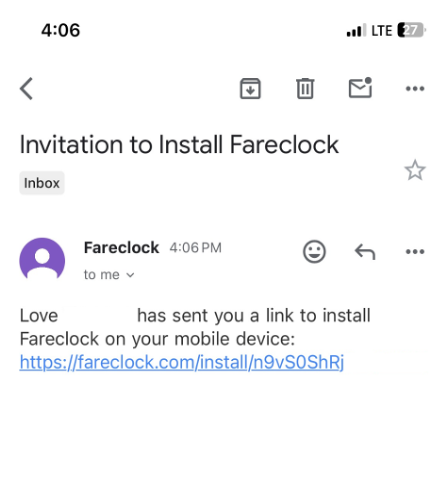Tap the battery indicator in status bar

tap(412, 30)
